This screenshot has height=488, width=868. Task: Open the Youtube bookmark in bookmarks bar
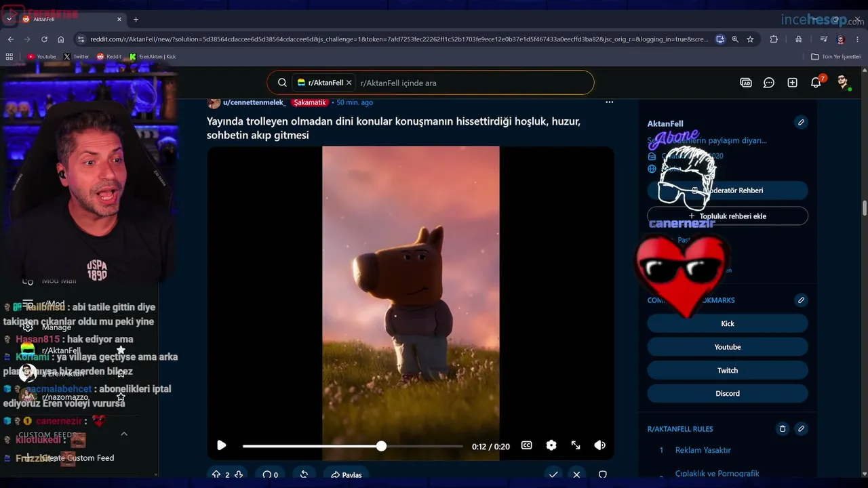pyautogui.click(x=42, y=57)
